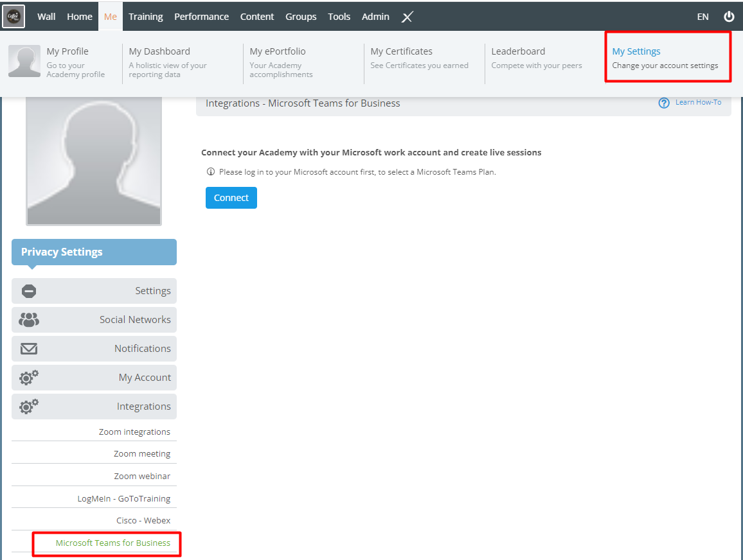Viewport: 743px width, 560px height.
Task: Switch language via EN selector
Action: pos(703,17)
